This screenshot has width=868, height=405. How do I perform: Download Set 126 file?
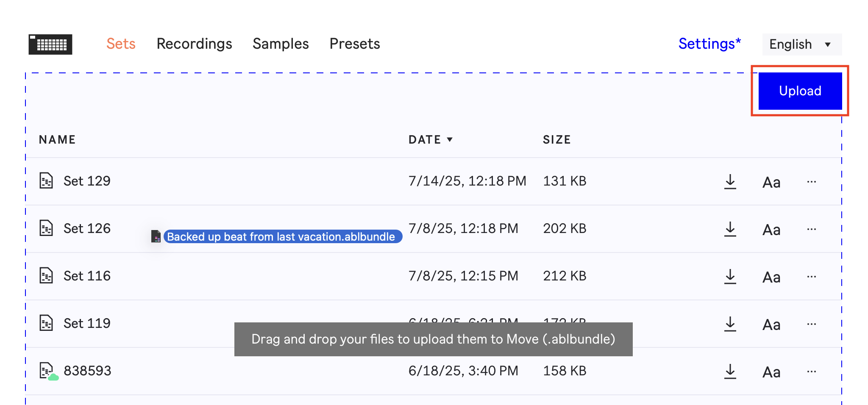coord(730,229)
